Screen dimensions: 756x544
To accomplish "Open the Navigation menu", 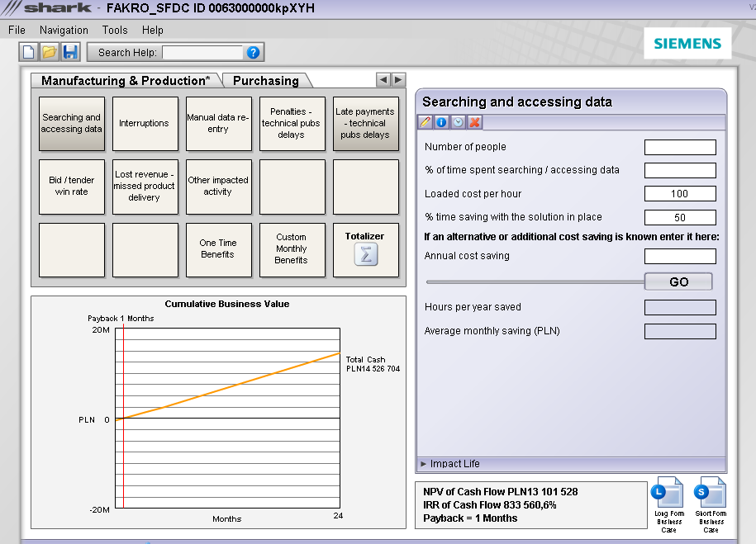I will tap(64, 30).
